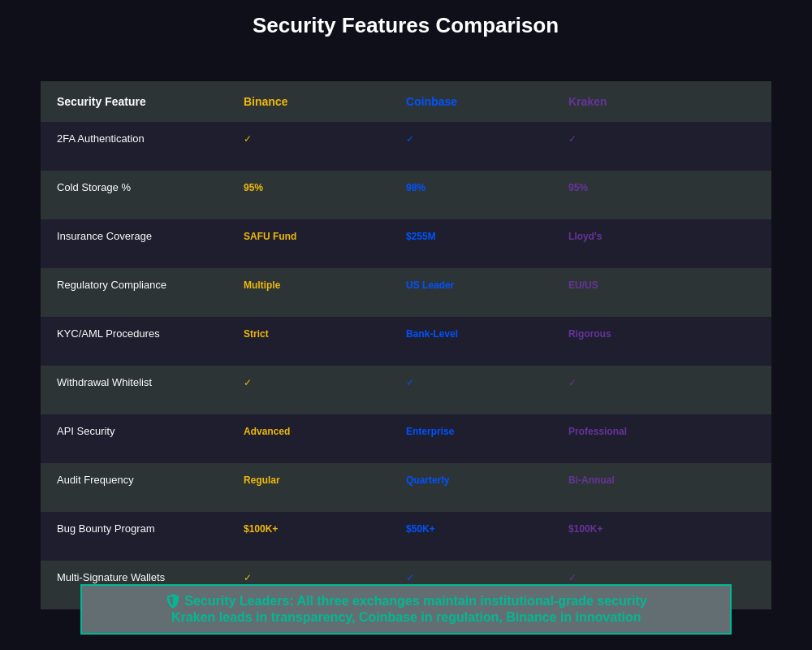
Task: Select the Cold Storage % row label
Action: click(93, 188)
